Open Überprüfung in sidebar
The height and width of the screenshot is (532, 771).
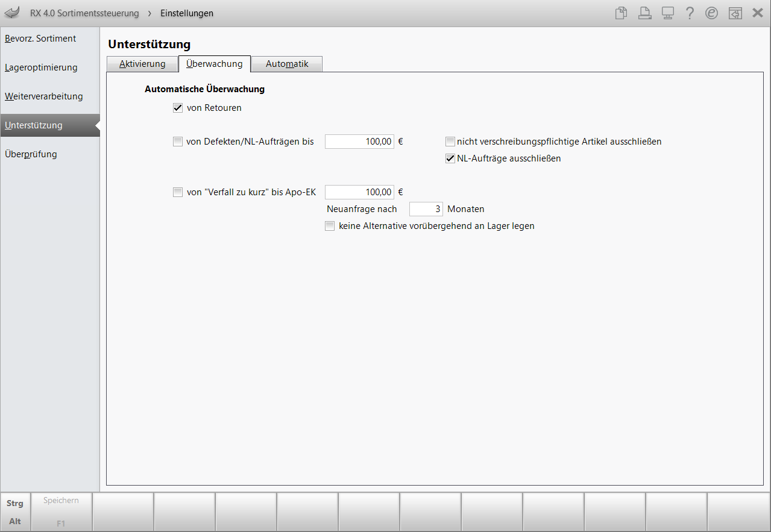[50, 154]
